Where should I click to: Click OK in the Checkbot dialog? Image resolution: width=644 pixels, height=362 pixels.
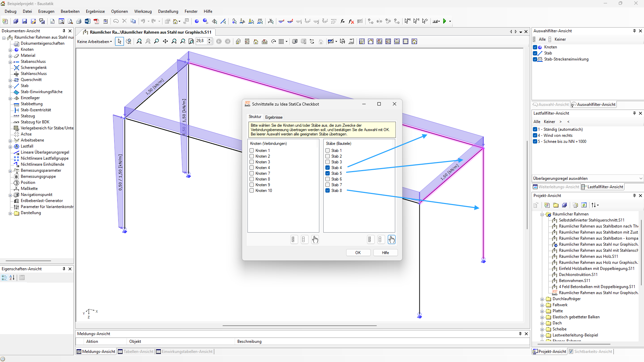coord(358,253)
